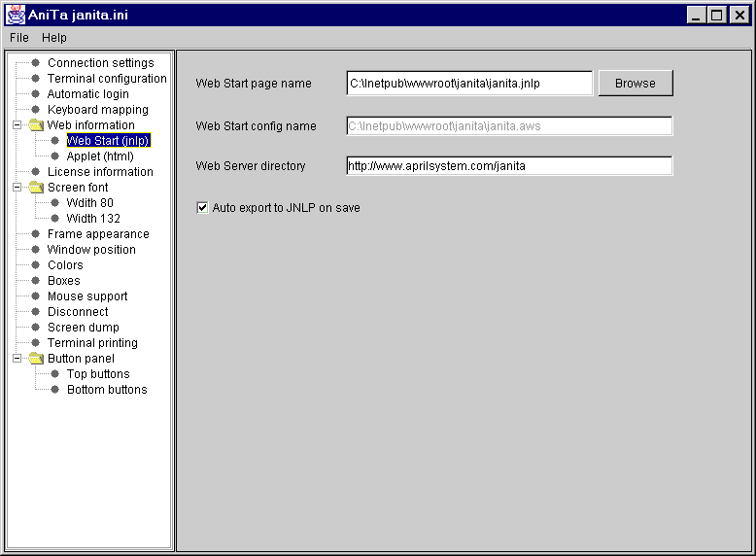The width and height of the screenshot is (756, 556).
Task: Select Top buttons in the tree
Action: coord(98,374)
